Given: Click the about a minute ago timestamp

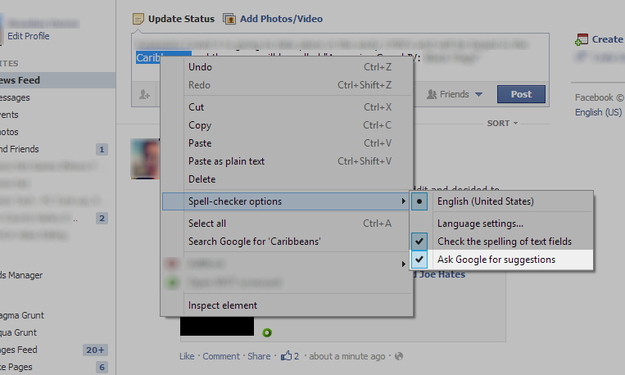Looking at the screenshot, I should pyautogui.click(x=347, y=356).
